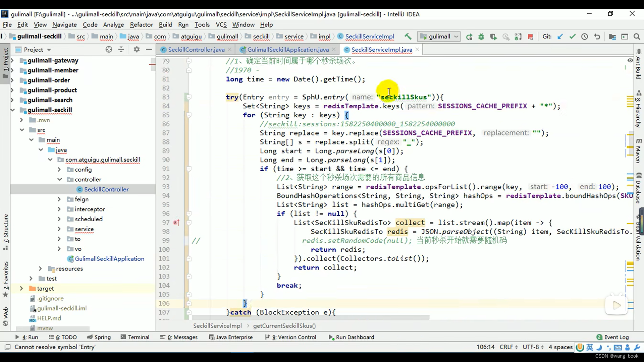Open the gulimall run configuration dropdown
The image size is (644, 362).
pyautogui.click(x=439, y=37)
